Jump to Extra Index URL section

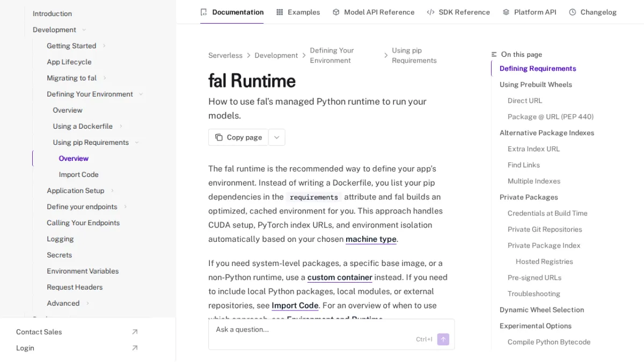point(533,149)
